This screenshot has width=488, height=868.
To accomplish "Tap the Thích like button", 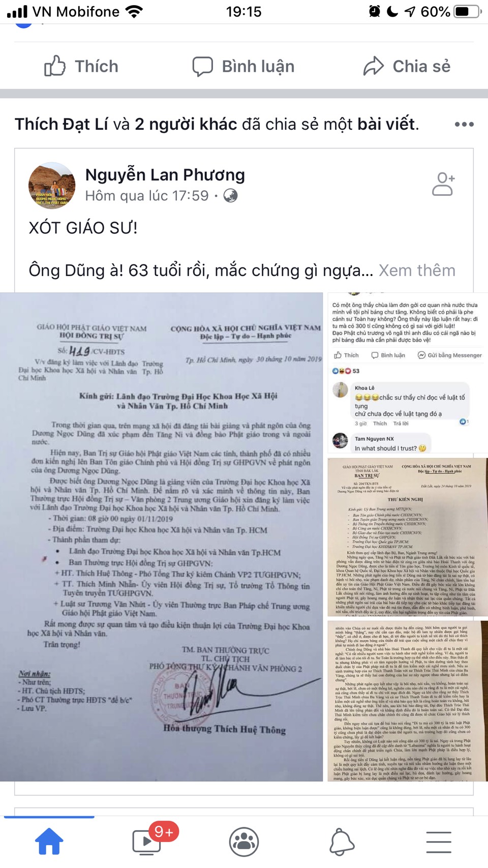I will 81,66.
